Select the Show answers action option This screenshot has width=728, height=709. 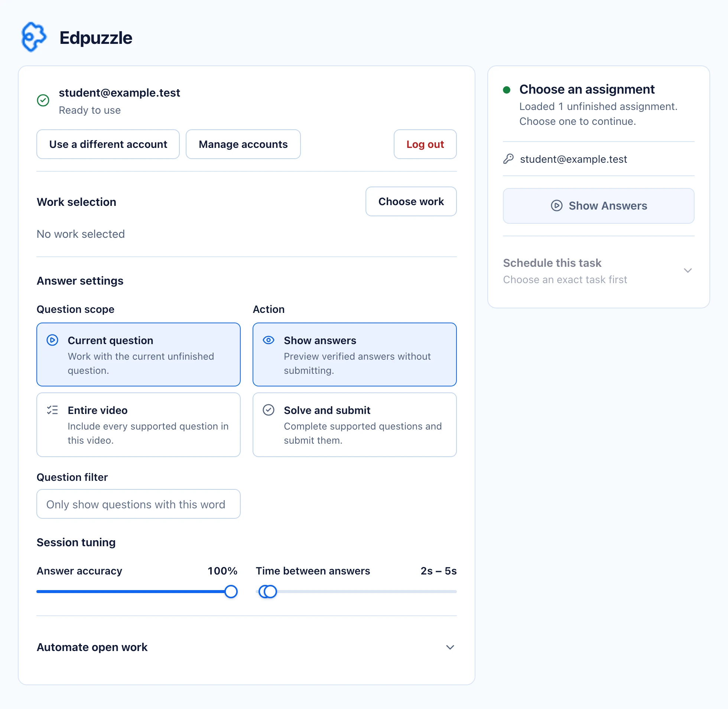click(x=355, y=354)
